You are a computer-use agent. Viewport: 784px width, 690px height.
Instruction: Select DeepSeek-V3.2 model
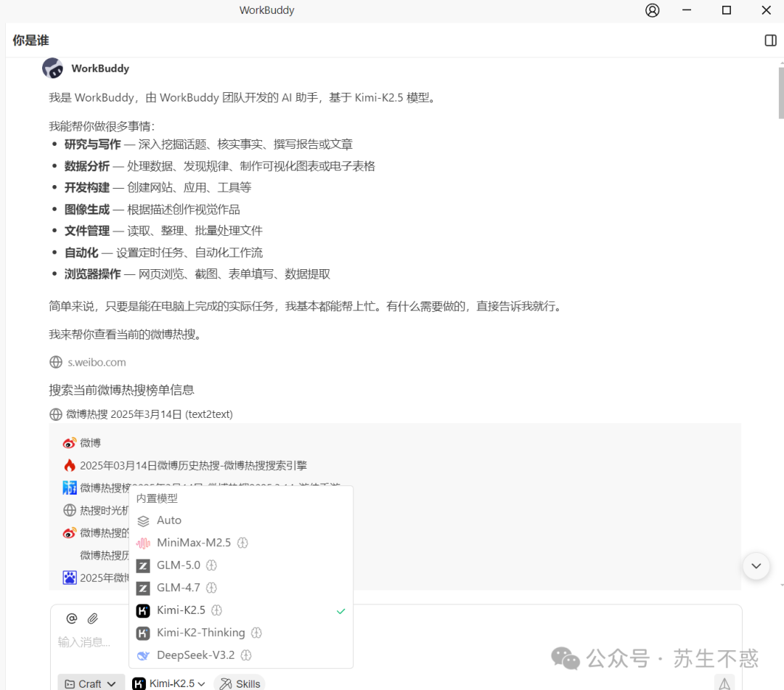(241, 655)
